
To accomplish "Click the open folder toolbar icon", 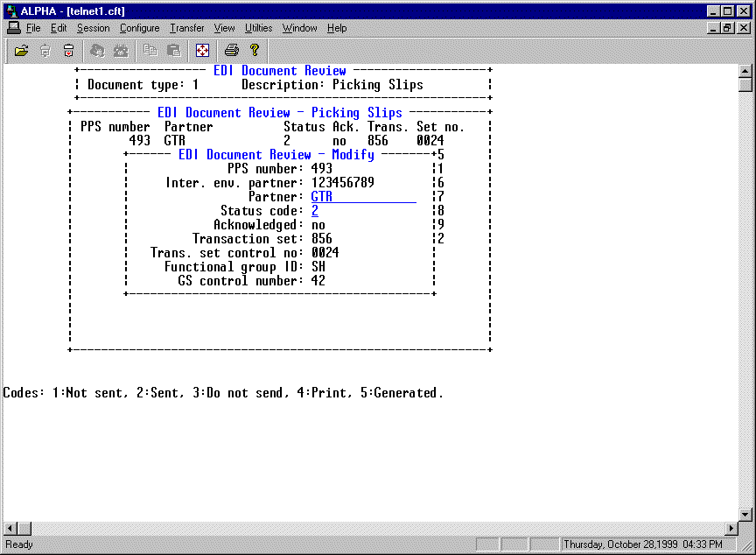I will (22, 50).
